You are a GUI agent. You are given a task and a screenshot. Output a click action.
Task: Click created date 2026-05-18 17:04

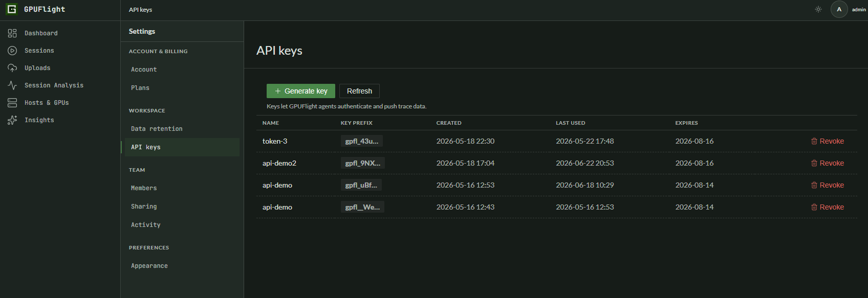(x=465, y=163)
